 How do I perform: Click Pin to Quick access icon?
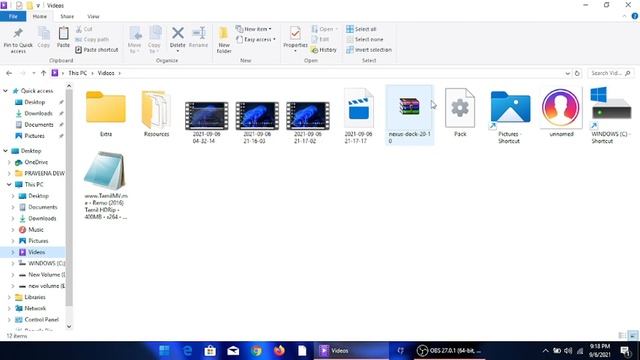[18, 33]
